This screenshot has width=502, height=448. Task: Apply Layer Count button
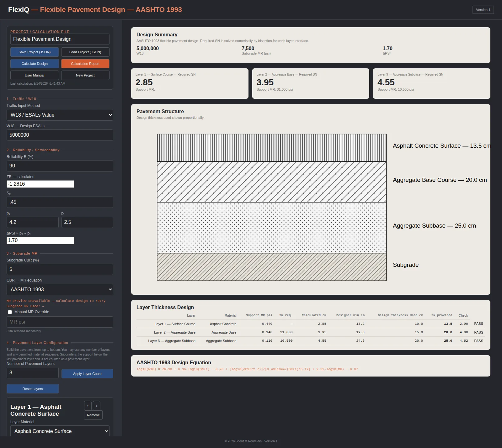[x=87, y=374]
